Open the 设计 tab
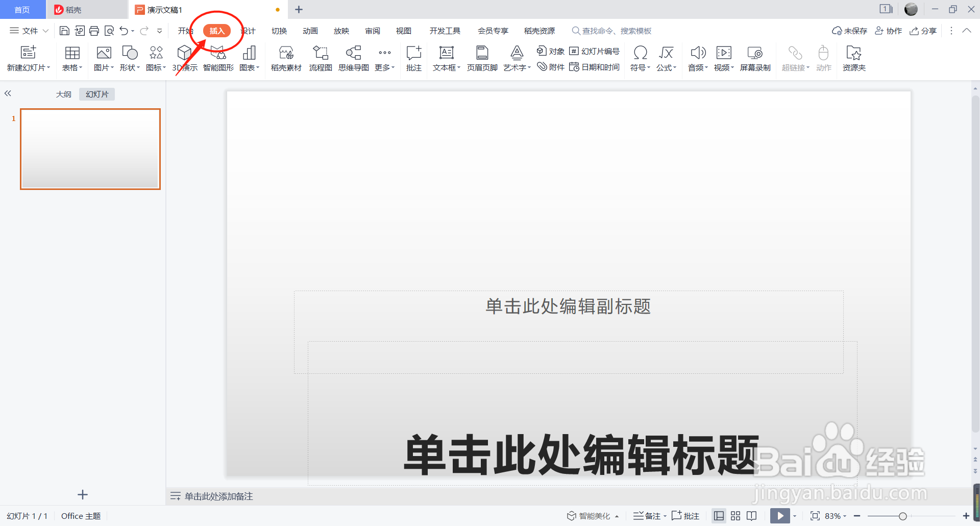This screenshot has height=526, width=980. point(249,31)
